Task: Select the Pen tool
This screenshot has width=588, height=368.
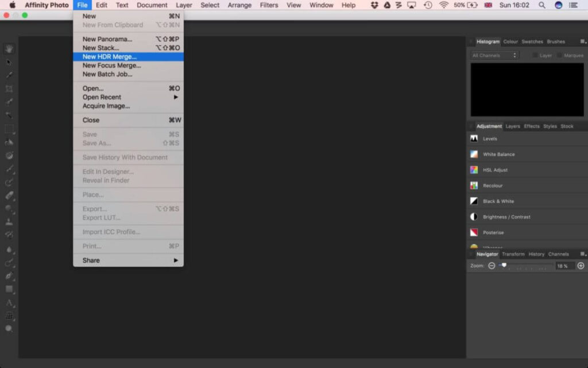Action: click(x=9, y=275)
